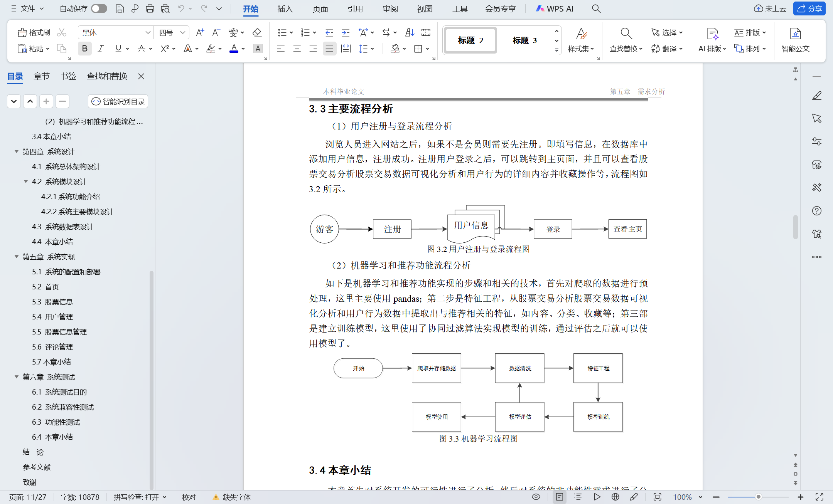The image size is (833, 504).
Task: Click 查找替换 find and replace
Action: point(626,40)
